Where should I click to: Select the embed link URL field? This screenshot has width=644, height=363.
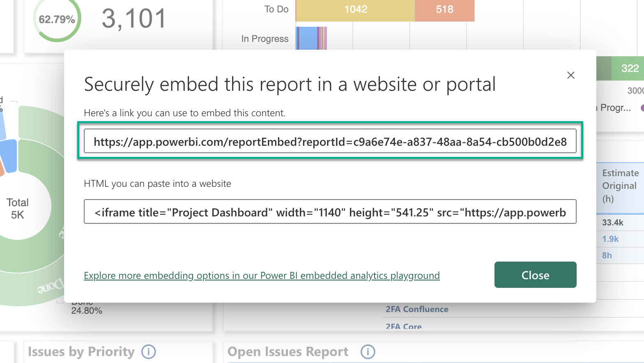[x=330, y=141]
